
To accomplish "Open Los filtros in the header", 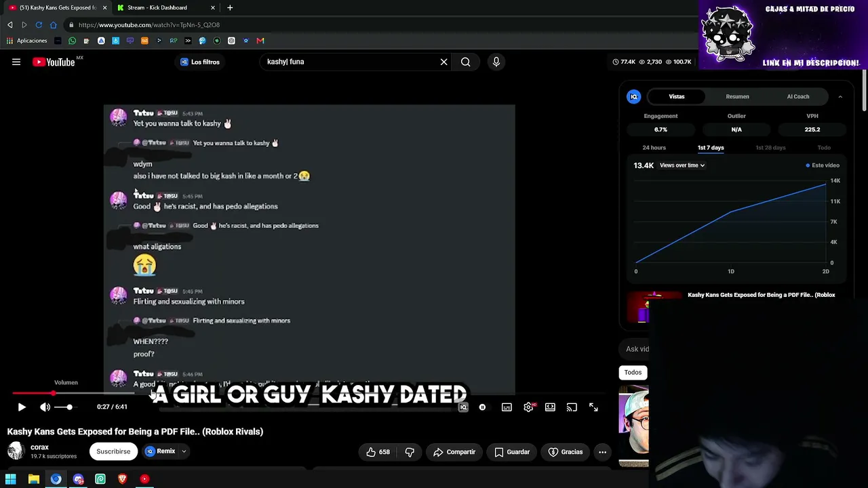I will pos(199,62).
